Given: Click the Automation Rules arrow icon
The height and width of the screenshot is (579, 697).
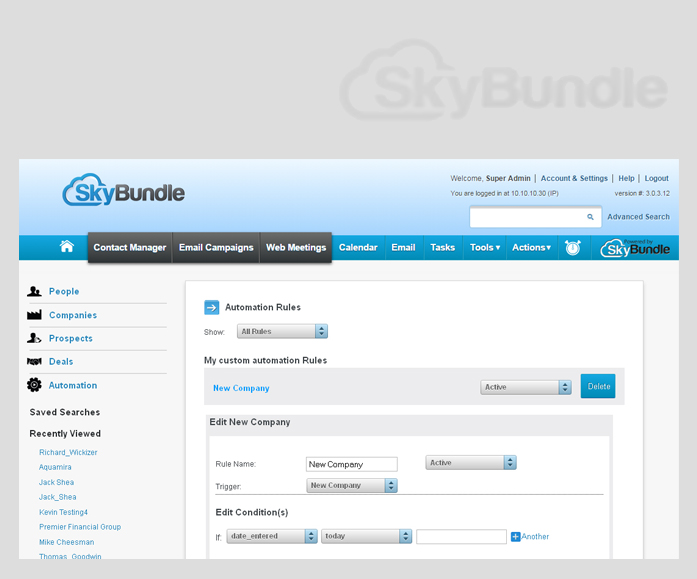Looking at the screenshot, I should tap(212, 307).
